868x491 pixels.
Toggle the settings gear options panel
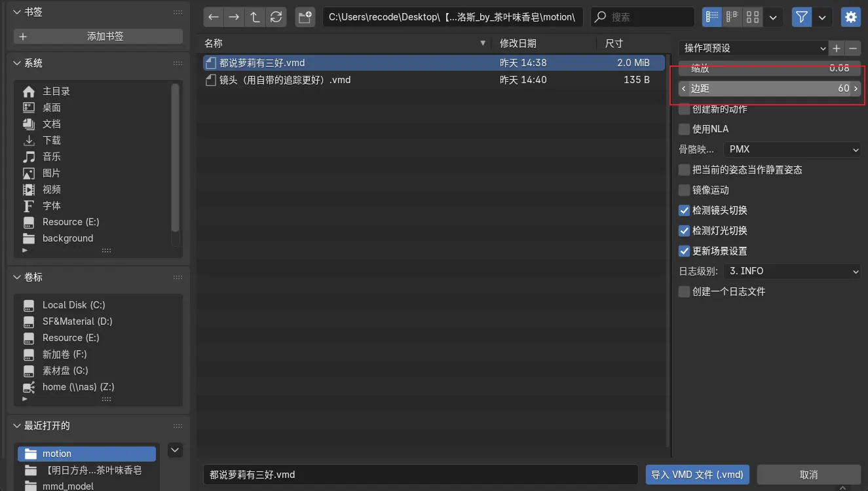pyautogui.click(x=851, y=17)
